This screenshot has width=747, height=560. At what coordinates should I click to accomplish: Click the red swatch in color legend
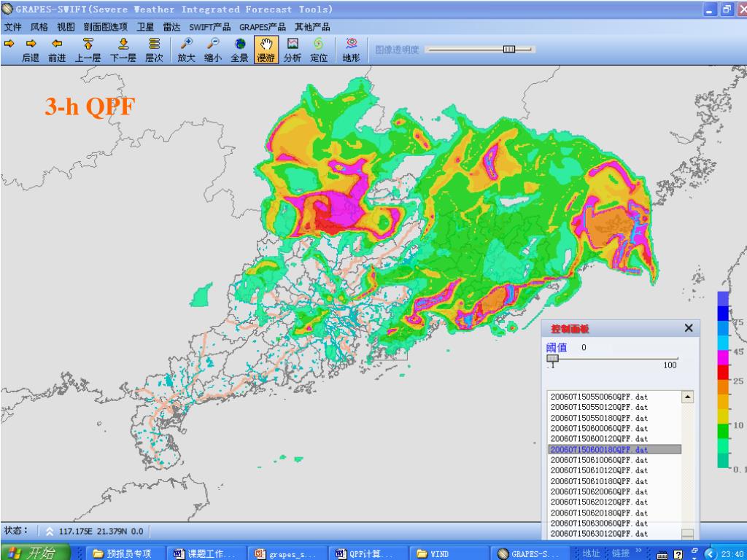click(723, 373)
